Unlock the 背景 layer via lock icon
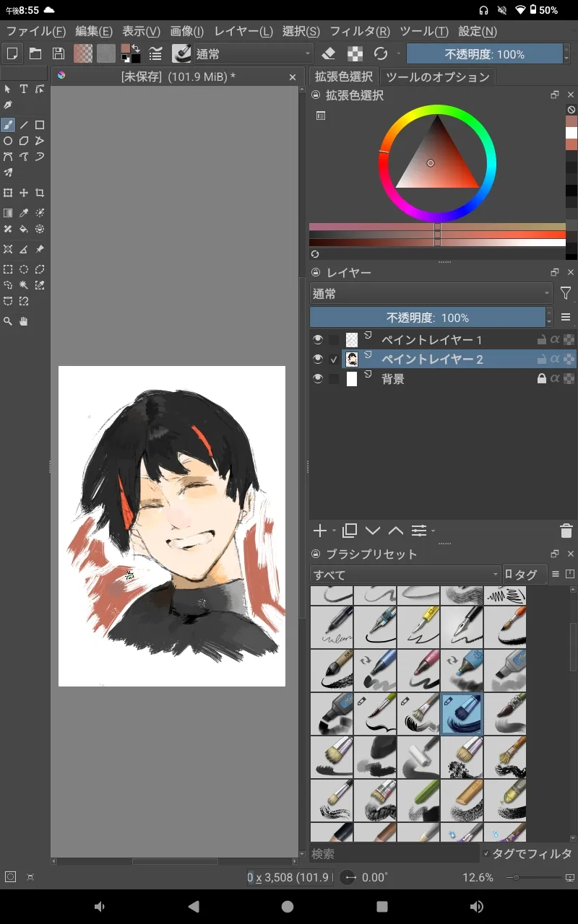Image resolution: width=578 pixels, height=924 pixels. pyautogui.click(x=541, y=378)
